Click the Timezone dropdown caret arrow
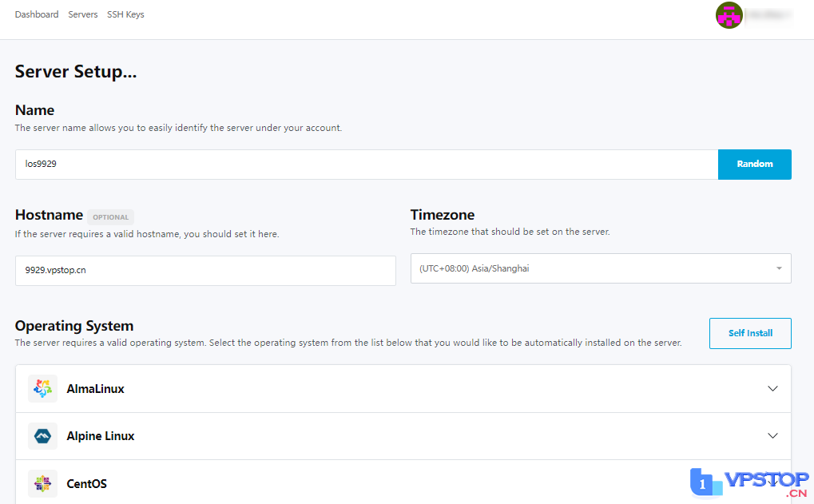The image size is (814, 504). (779, 268)
